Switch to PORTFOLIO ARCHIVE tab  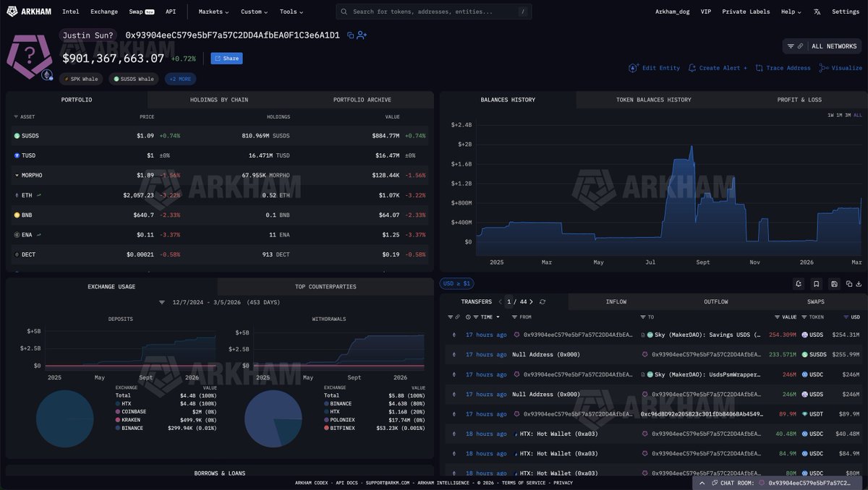click(x=362, y=100)
